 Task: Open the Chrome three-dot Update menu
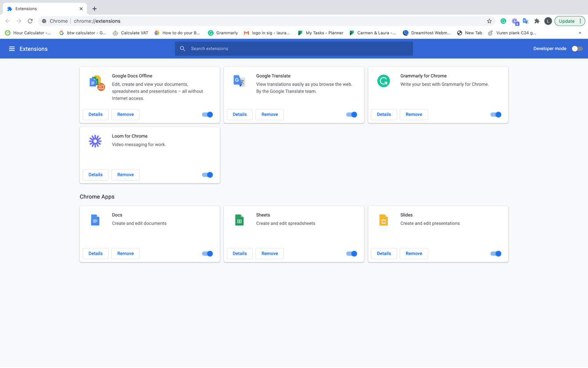click(581, 21)
